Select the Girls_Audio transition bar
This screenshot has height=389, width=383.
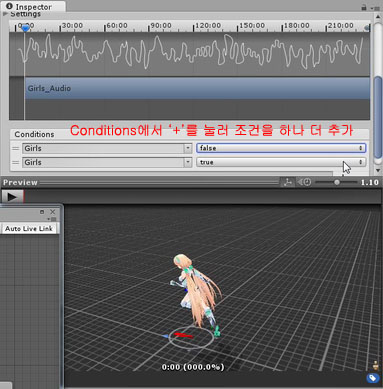point(197,88)
